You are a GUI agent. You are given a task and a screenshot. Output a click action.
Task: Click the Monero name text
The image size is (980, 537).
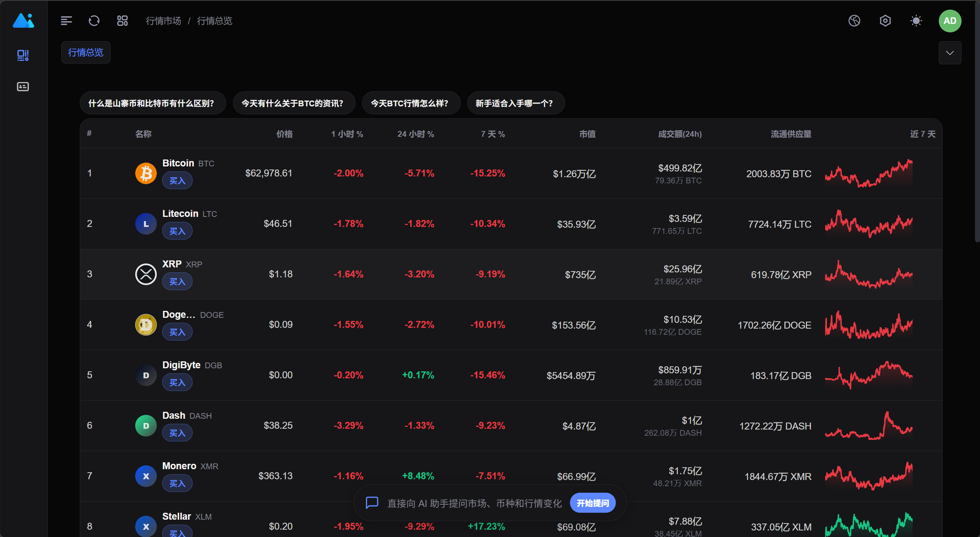click(179, 466)
